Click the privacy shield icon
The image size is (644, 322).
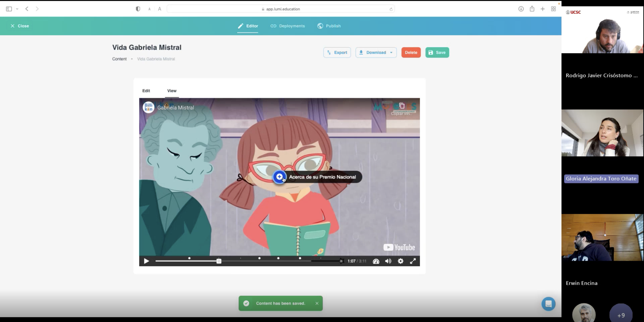138,9
